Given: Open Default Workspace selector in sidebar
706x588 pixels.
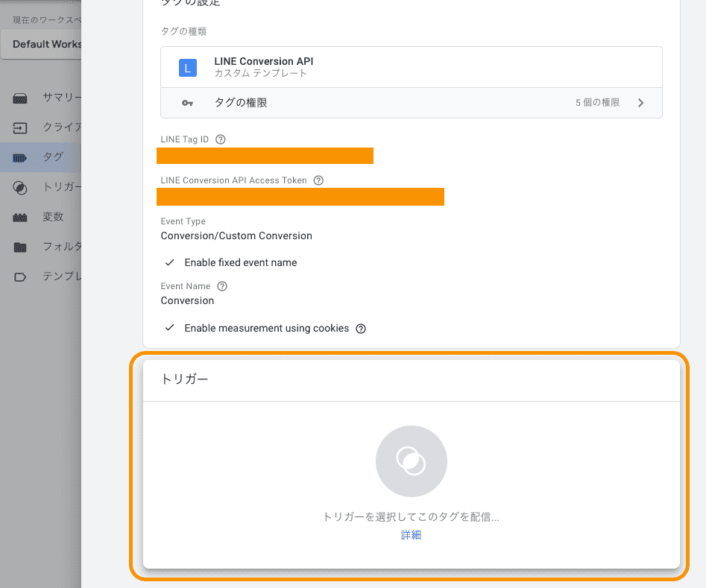Looking at the screenshot, I should (41, 44).
